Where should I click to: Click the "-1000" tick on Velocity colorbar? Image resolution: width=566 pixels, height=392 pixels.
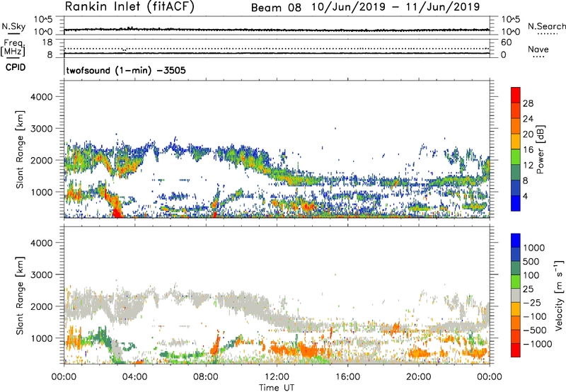538,344
